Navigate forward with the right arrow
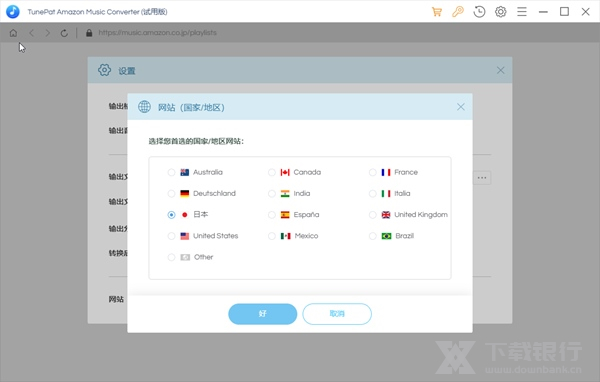The height and width of the screenshot is (382, 600). coord(47,33)
